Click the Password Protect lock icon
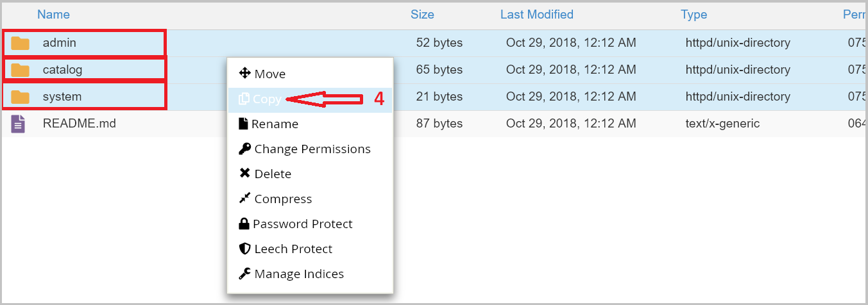Viewport: 868px width, 305px height. (x=244, y=224)
